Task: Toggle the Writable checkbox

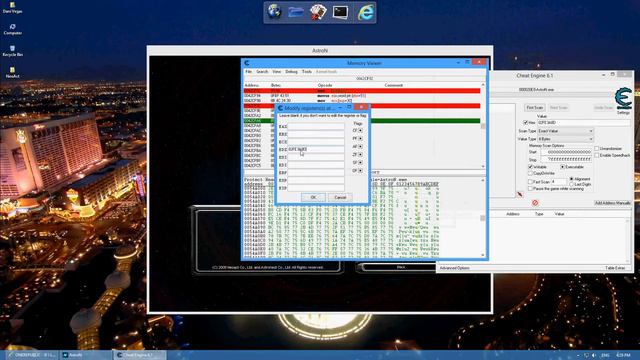Action: (x=531, y=167)
